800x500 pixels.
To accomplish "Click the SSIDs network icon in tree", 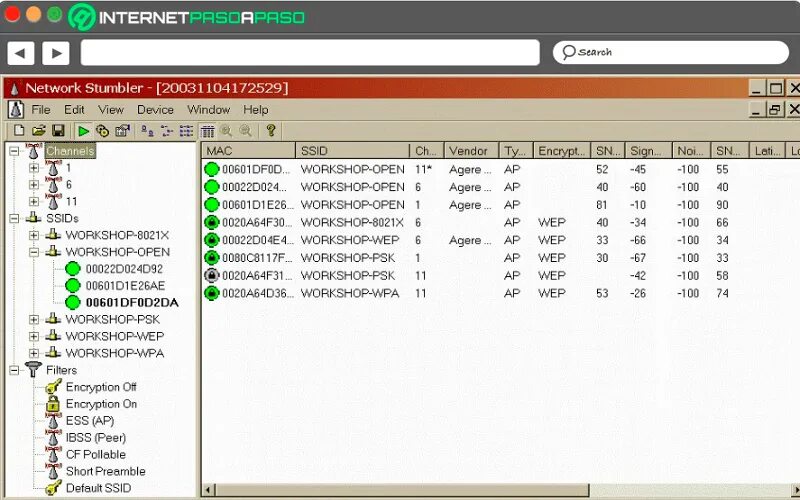I will pos(34,218).
